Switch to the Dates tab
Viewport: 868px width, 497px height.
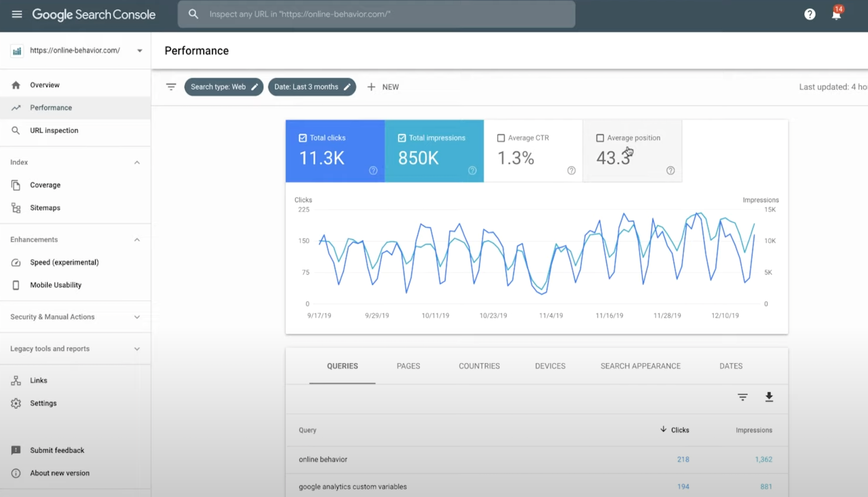click(x=731, y=366)
